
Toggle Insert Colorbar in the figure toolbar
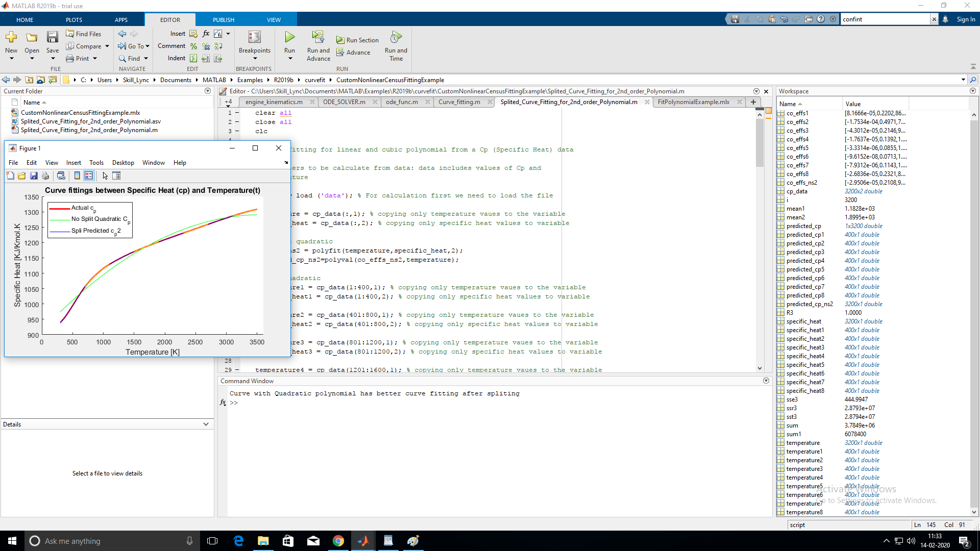click(x=77, y=176)
